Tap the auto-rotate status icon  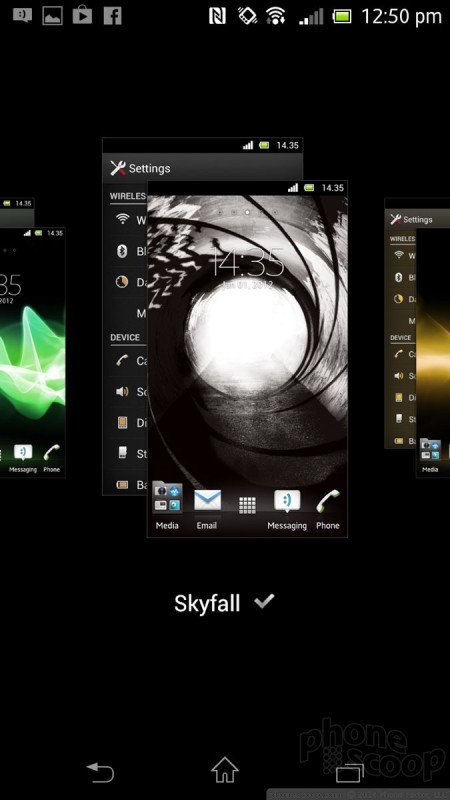pyautogui.click(x=247, y=16)
